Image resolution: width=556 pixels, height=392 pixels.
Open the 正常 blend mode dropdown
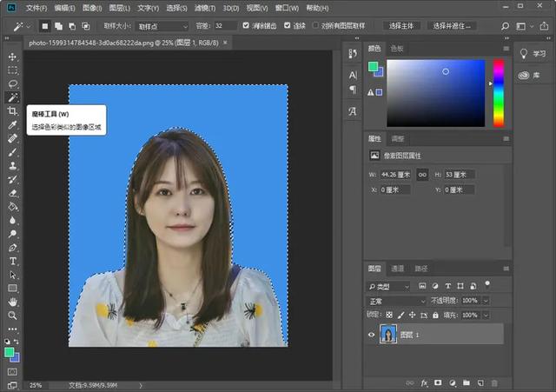click(396, 302)
